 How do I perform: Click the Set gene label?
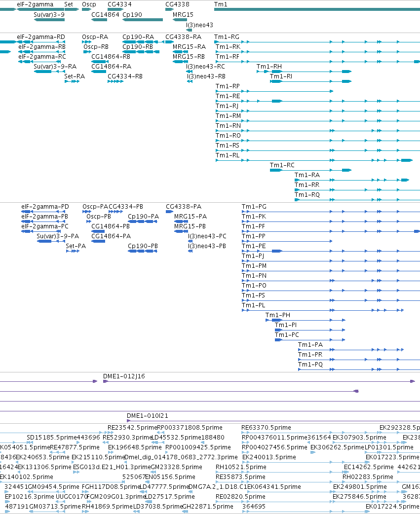pos(69,4)
